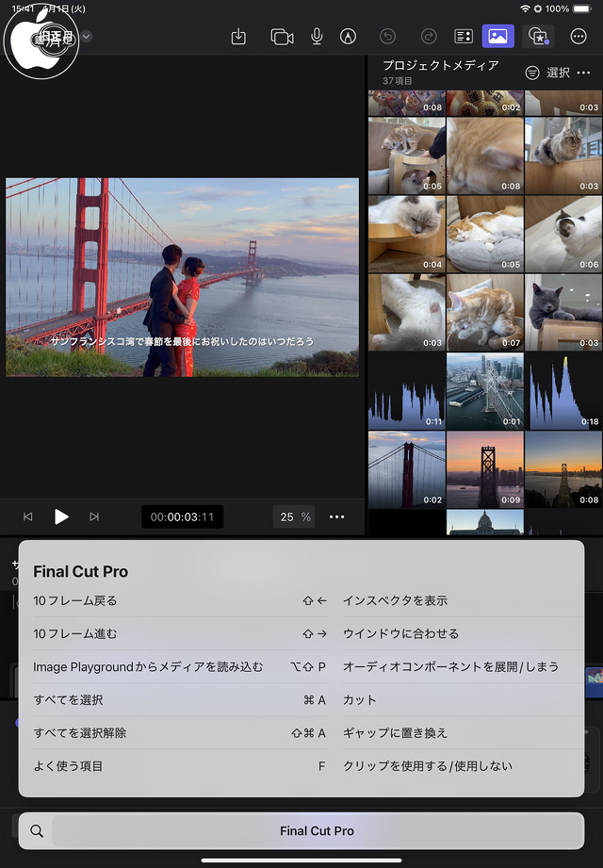Screen dimensions: 603x868
Task: Click the 00:00:03:11 timecode display
Action: point(182,516)
